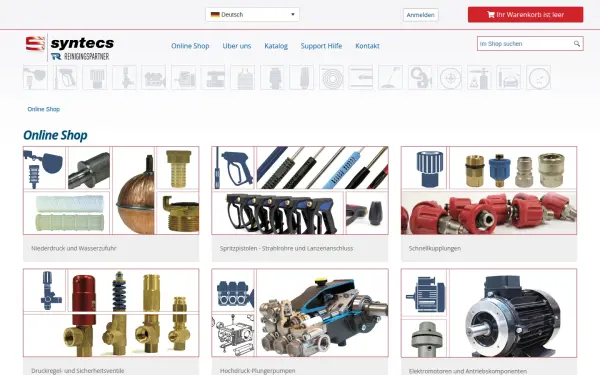Click the magnifier search icon
The width and height of the screenshot is (600, 375).
pyautogui.click(x=577, y=44)
